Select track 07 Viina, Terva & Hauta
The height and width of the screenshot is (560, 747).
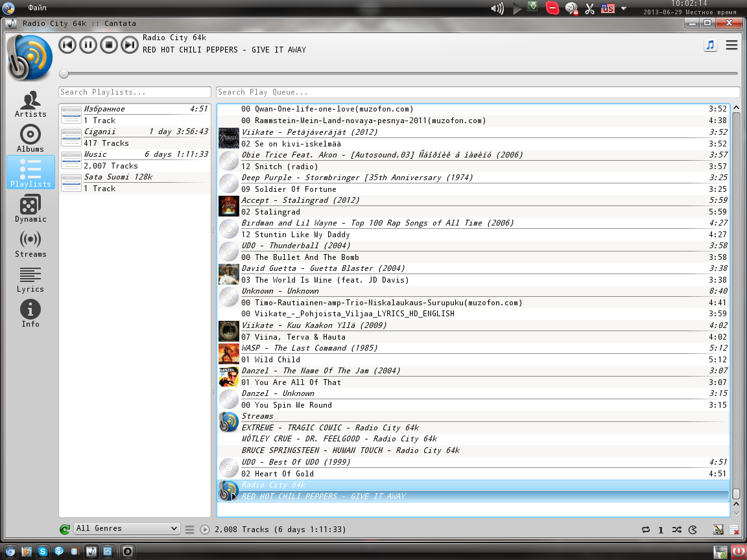click(x=473, y=337)
